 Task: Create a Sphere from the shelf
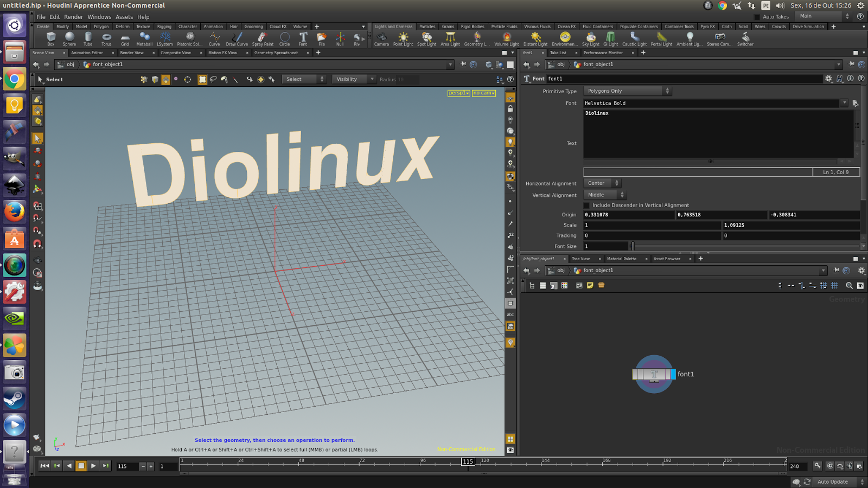click(x=69, y=38)
